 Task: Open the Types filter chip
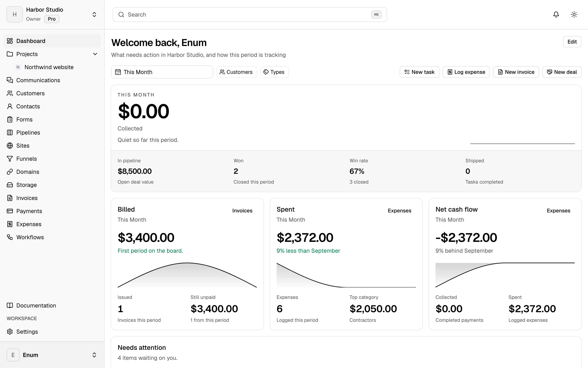(274, 72)
